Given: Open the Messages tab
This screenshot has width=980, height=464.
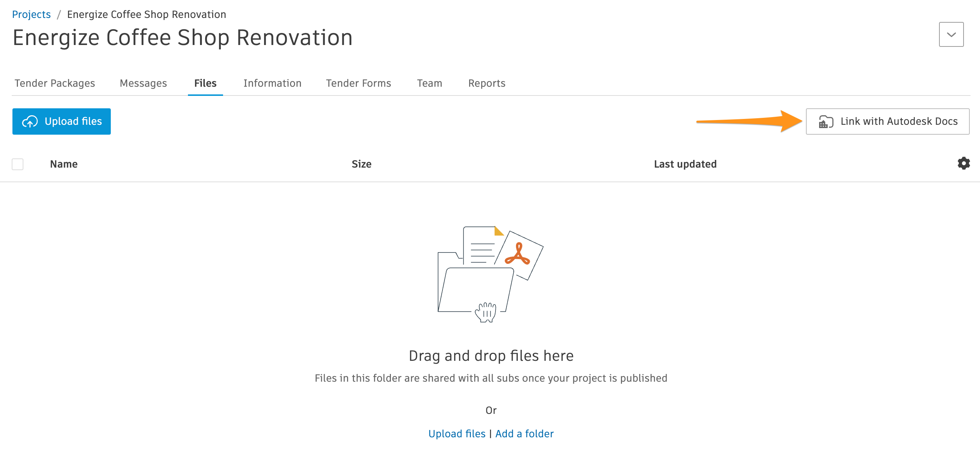Looking at the screenshot, I should pos(143,83).
